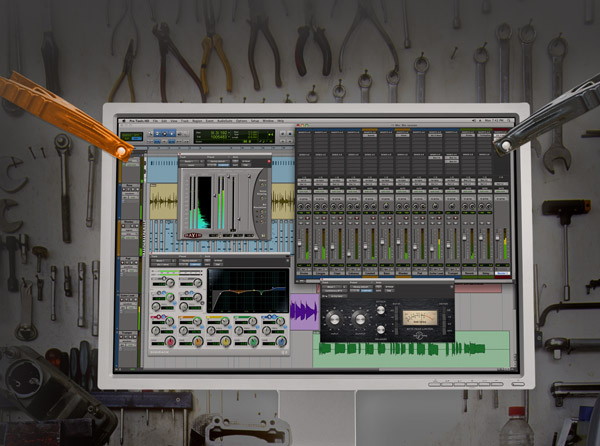The height and width of the screenshot is (446, 600).
Task: Select the Grabber tool in Edit toolbar
Action: point(172,133)
